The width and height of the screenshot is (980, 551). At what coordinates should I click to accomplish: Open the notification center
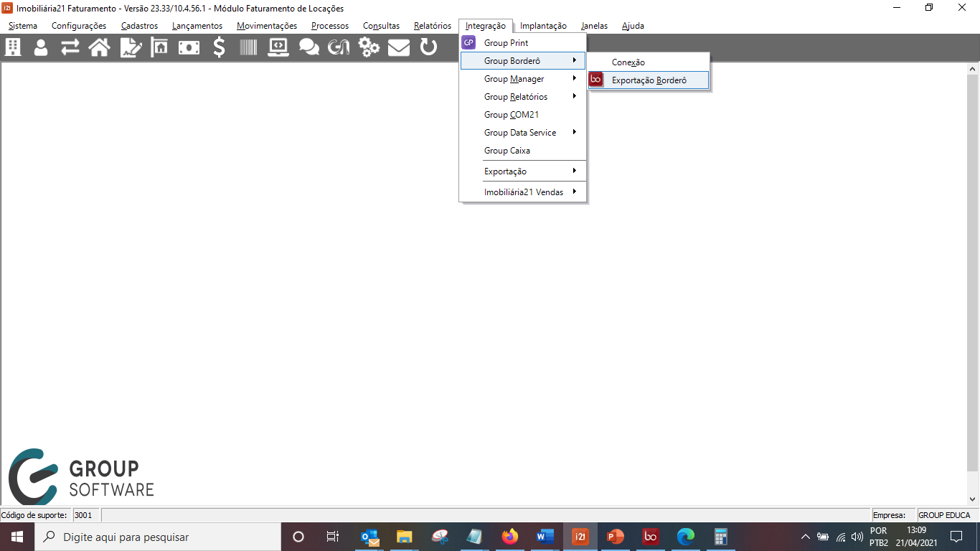956,537
